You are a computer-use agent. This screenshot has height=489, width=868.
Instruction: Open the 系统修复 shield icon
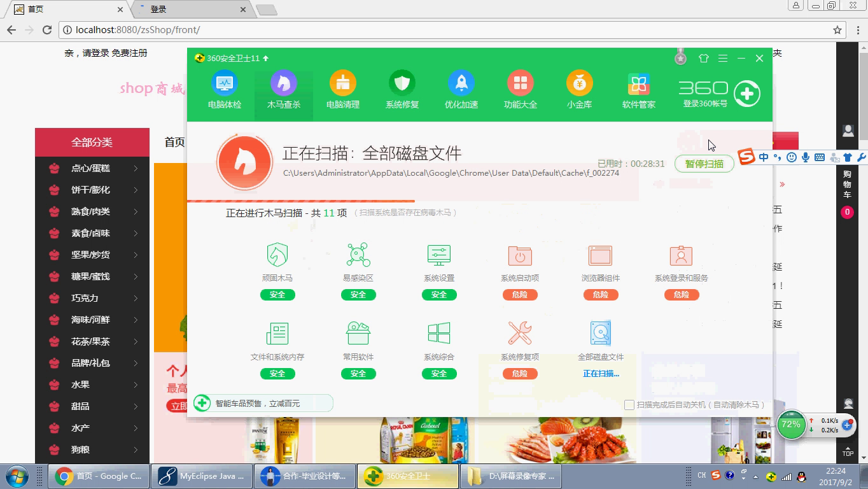[x=402, y=83]
